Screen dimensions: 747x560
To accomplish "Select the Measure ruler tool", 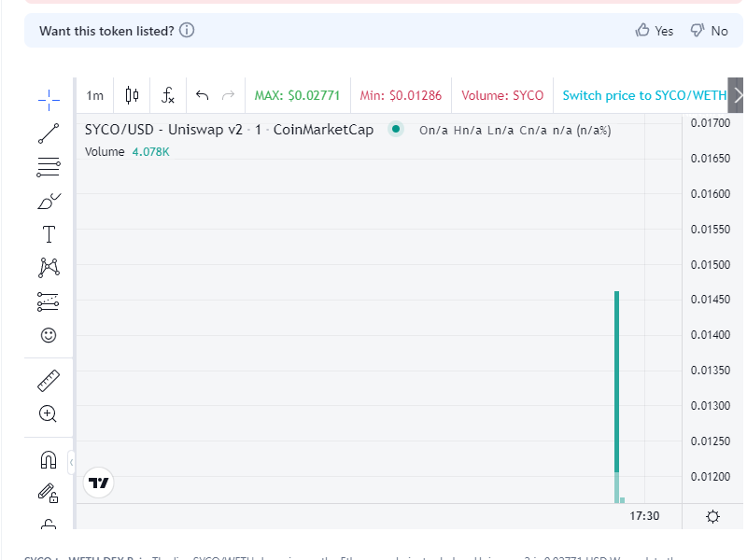I will (x=48, y=379).
